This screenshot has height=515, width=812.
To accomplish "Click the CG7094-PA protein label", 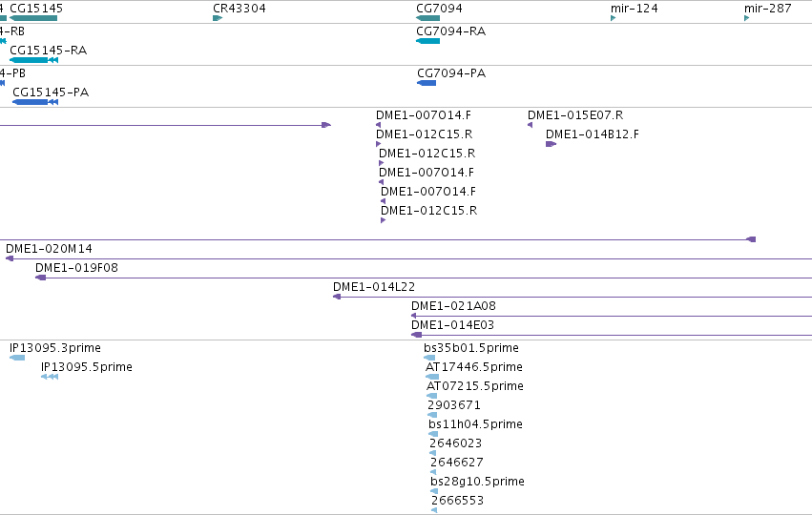I will point(451,73).
